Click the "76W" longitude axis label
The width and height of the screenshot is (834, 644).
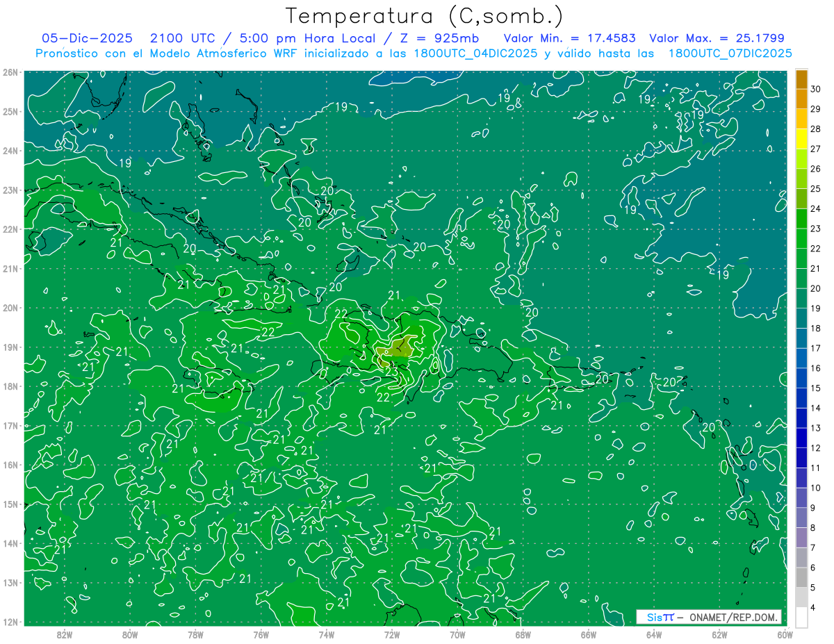[261, 634]
